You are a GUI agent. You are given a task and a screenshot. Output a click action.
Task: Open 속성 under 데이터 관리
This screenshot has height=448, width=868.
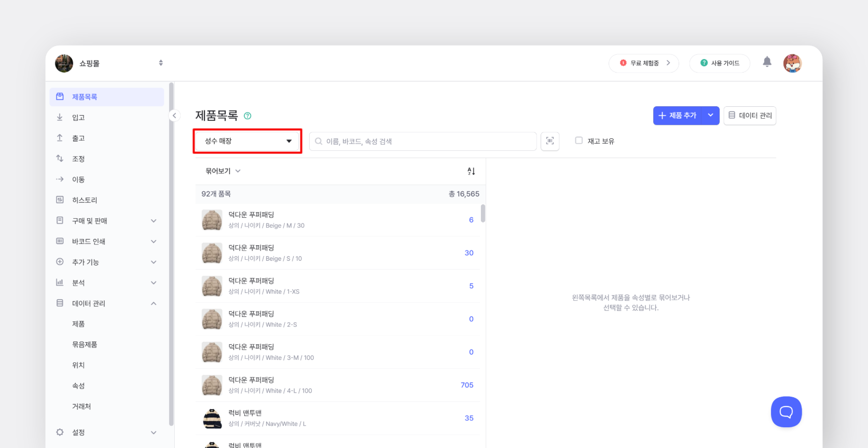(78, 386)
